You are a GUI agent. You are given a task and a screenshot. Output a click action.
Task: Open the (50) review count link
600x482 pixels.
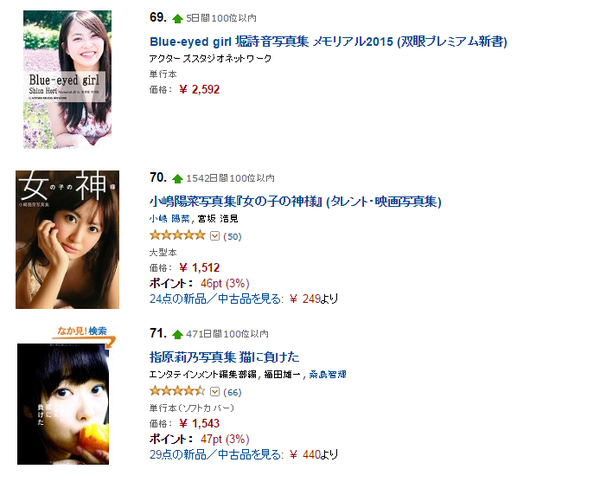[x=232, y=236]
